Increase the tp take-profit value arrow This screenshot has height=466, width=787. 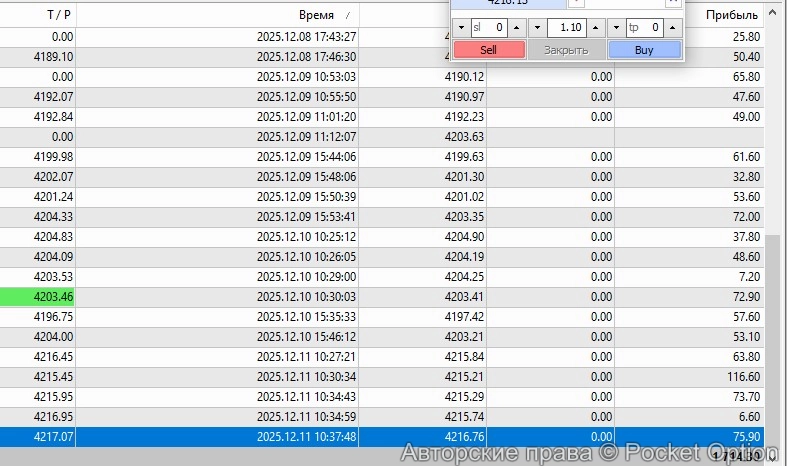click(x=672, y=28)
